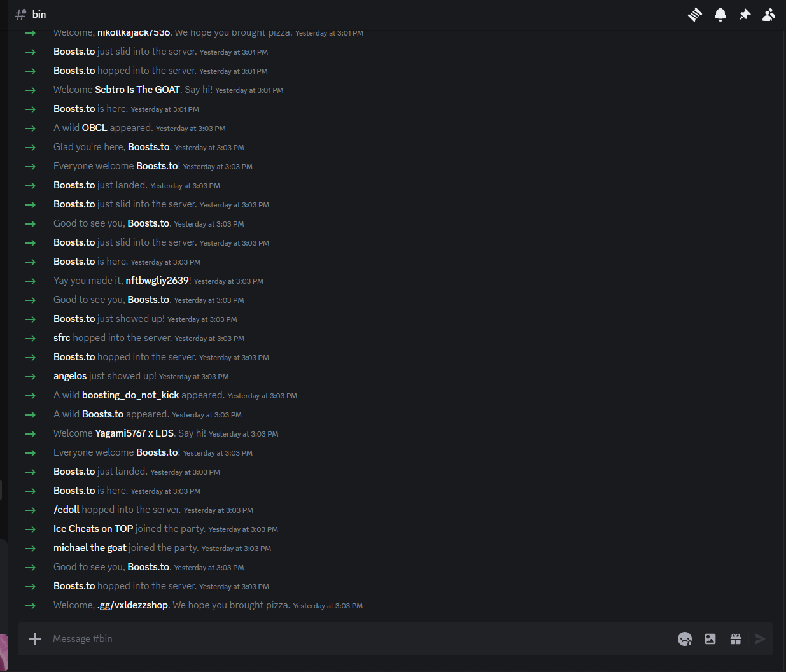Select the Yagami5767 x LDS username
This screenshot has width=786, height=672.
[x=134, y=433]
